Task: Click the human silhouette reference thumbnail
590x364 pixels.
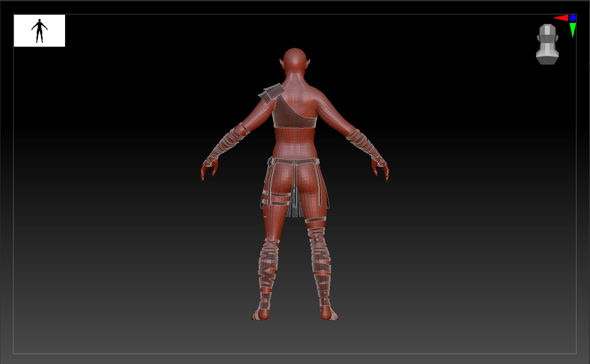Action: click(40, 31)
